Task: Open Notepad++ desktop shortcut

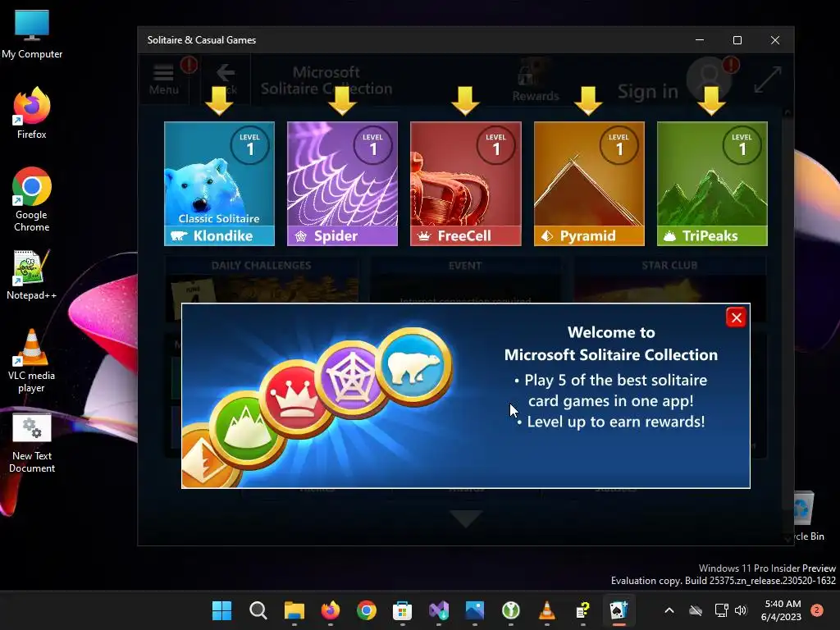Action: point(32,274)
